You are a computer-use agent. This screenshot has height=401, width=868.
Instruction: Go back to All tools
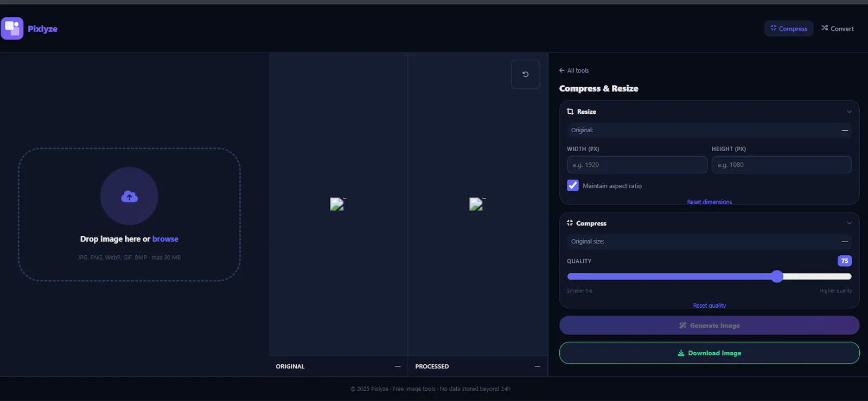tap(574, 70)
